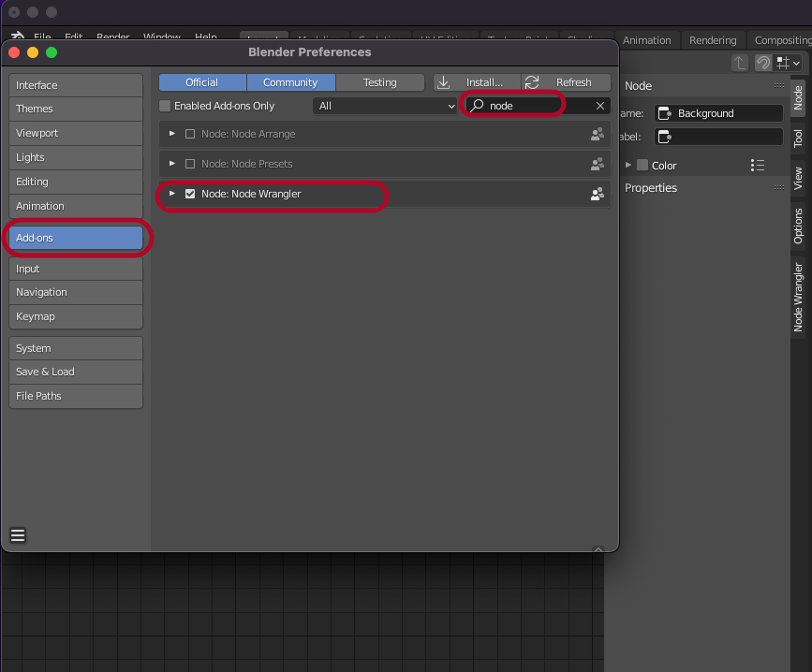Toggle the Testing add-ons filter
This screenshot has width=812, height=672.
(x=380, y=82)
